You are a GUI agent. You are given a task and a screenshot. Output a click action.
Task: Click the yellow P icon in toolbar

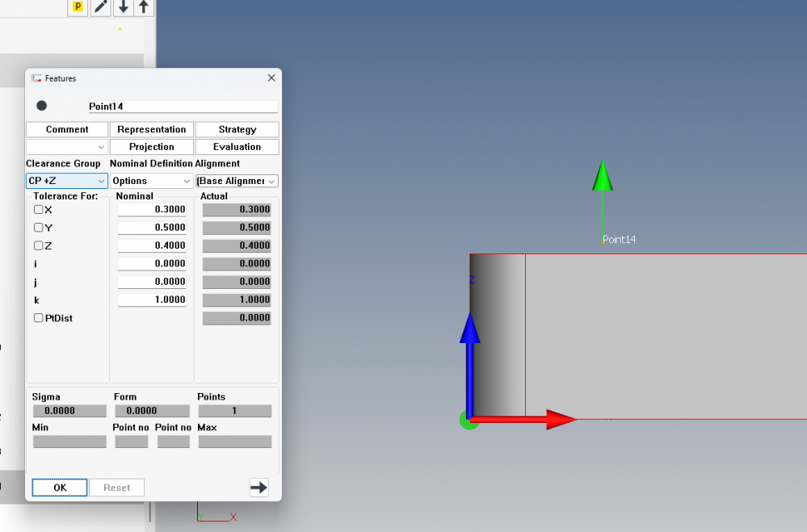[78, 7]
